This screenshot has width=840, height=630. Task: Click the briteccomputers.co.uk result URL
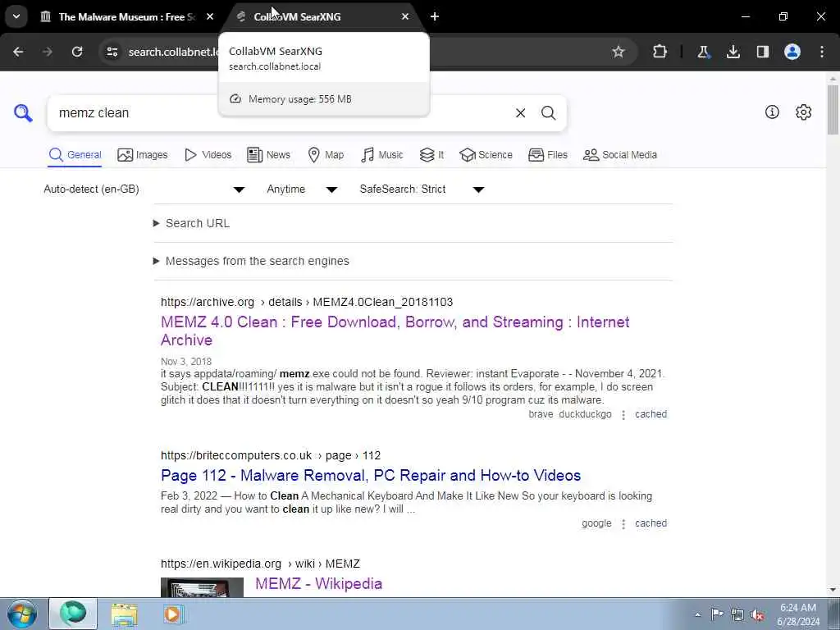coord(271,455)
